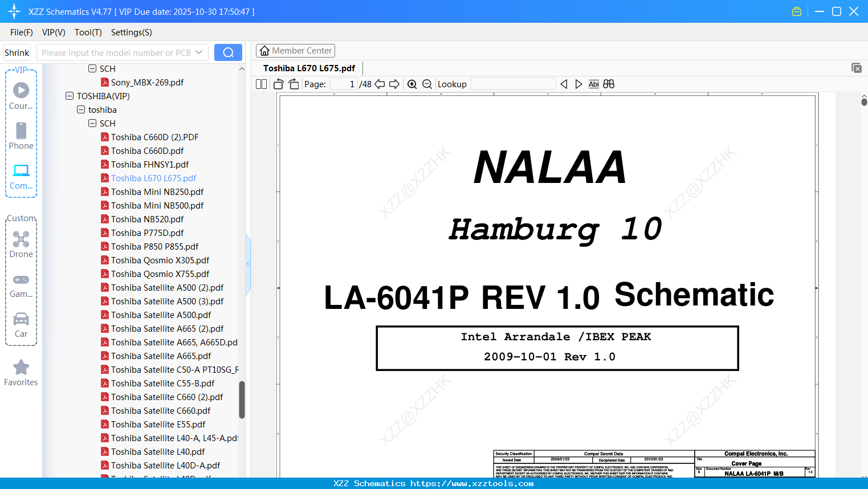The height and width of the screenshot is (489, 868).
Task: Open Toshiba Satellite C660.pdf
Action: click(x=161, y=411)
